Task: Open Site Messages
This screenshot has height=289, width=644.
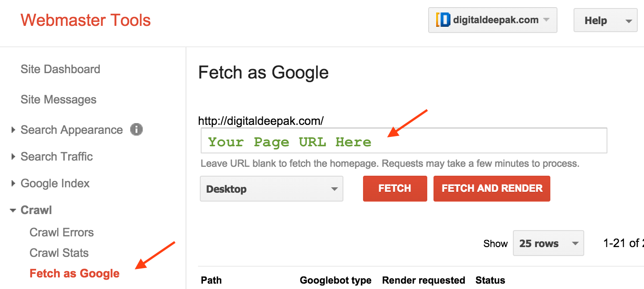Action: pos(58,99)
